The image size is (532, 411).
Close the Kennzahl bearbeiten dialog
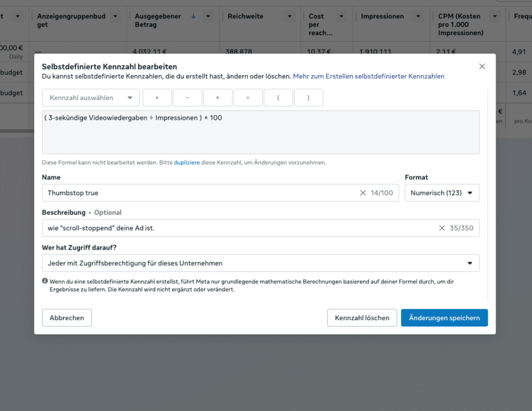click(x=482, y=66)
